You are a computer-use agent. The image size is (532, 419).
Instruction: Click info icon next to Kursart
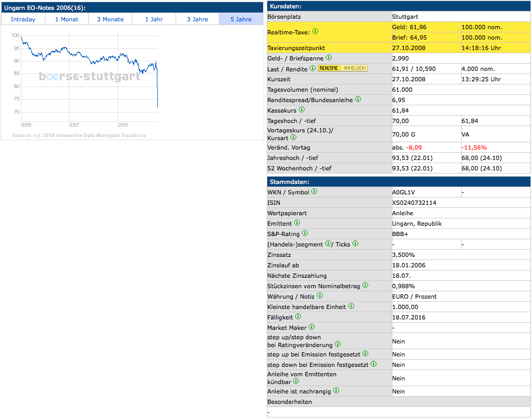[293, 138]
